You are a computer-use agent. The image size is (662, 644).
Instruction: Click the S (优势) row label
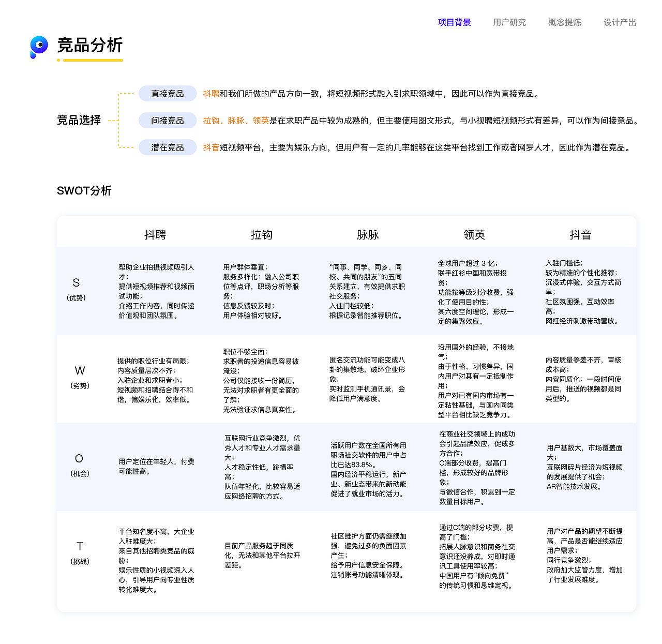click(76, 289)
